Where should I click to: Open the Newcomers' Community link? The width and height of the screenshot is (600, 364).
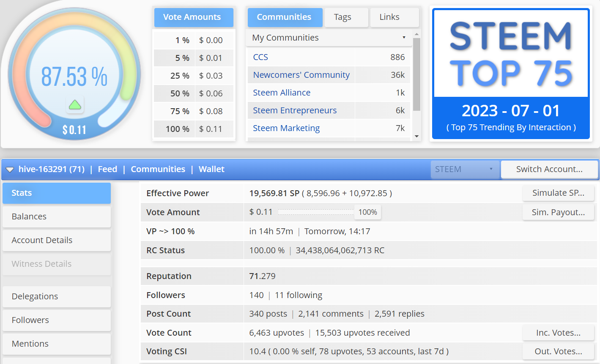(301, 75)
